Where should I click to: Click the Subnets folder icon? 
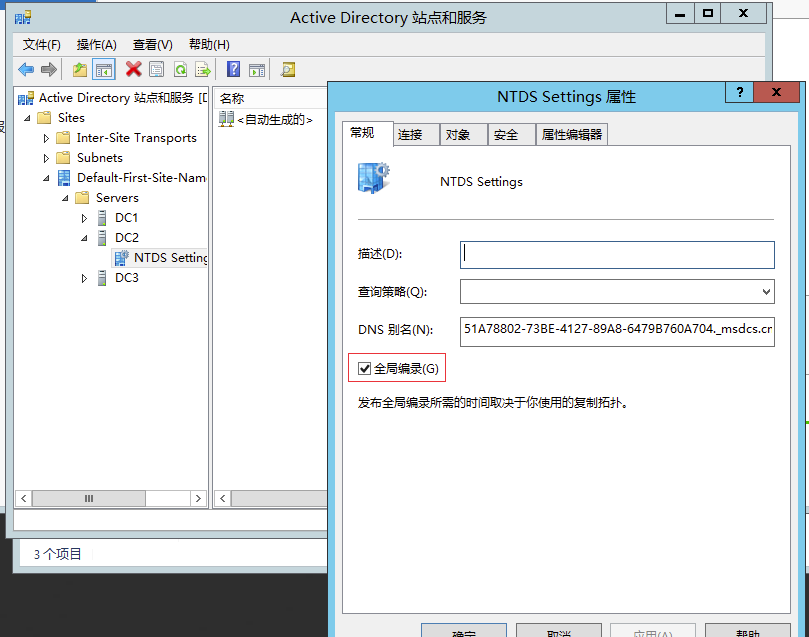63,157
